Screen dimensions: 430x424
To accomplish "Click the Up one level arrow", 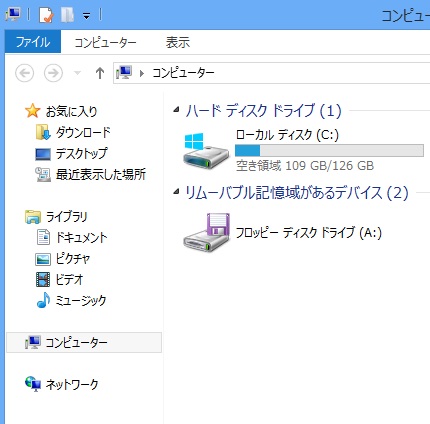I will pyautogui.click(x=100, y=73).
